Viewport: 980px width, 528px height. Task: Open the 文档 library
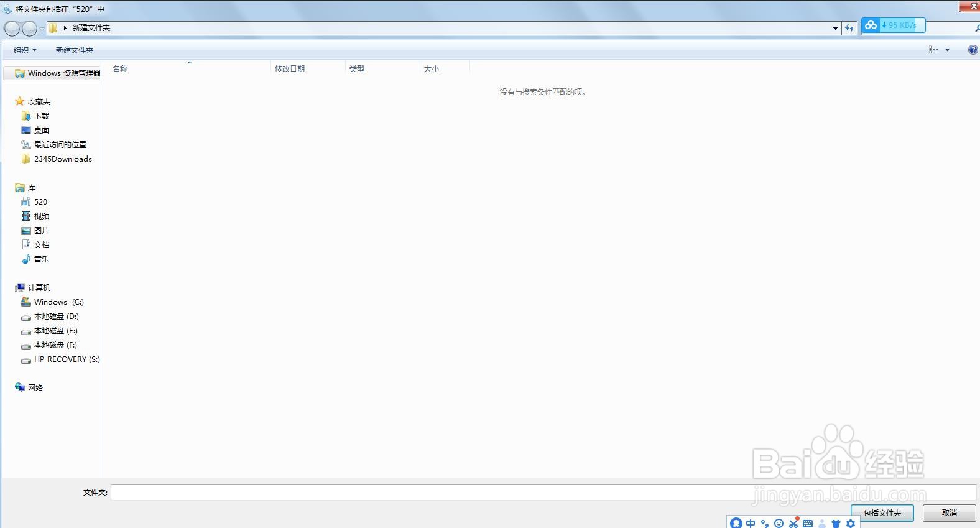tap(42, 244)
